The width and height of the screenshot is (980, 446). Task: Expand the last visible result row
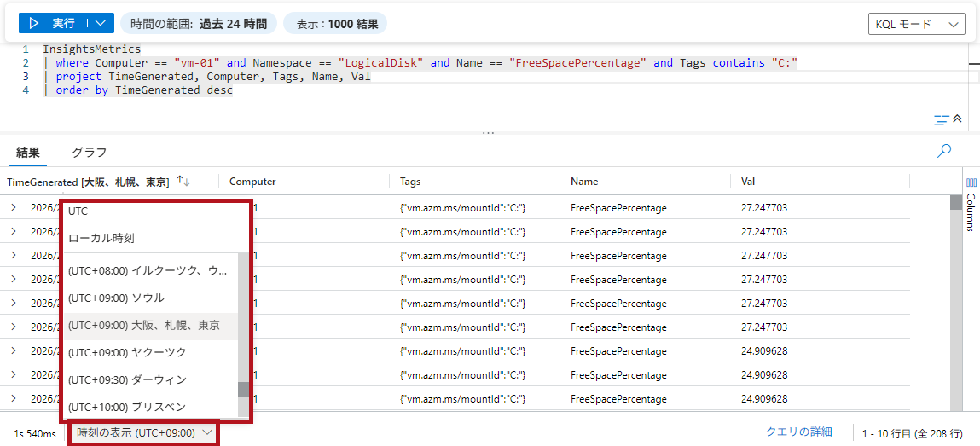pyautogui.click(x=14, y=398)
